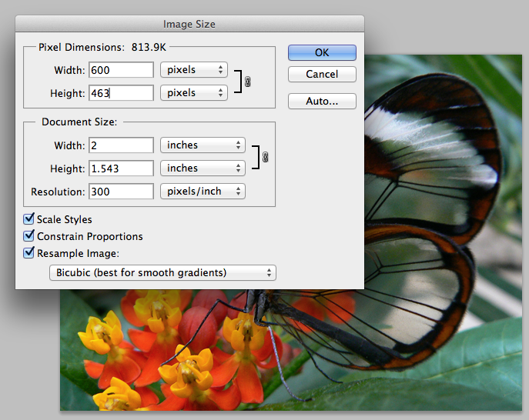Image resolution: width=529 pixels, height=420 pixels.
Task: Toggle the Resample Image checkbox
Action: [29, 252]
